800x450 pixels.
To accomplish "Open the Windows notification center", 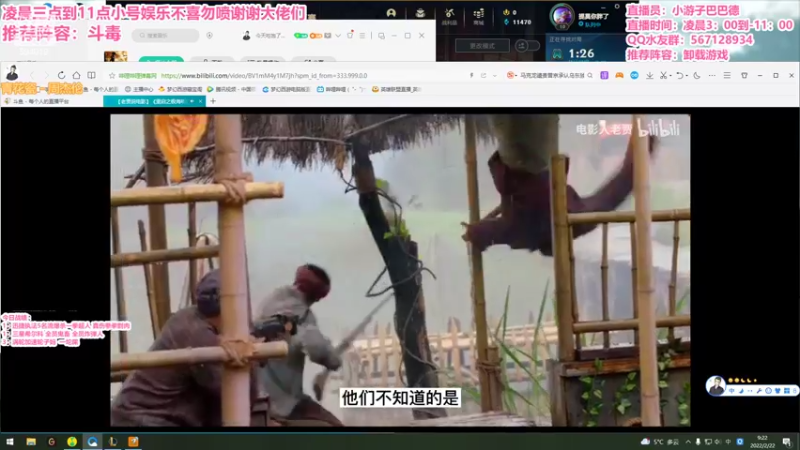I will click(x=787, y=442).
